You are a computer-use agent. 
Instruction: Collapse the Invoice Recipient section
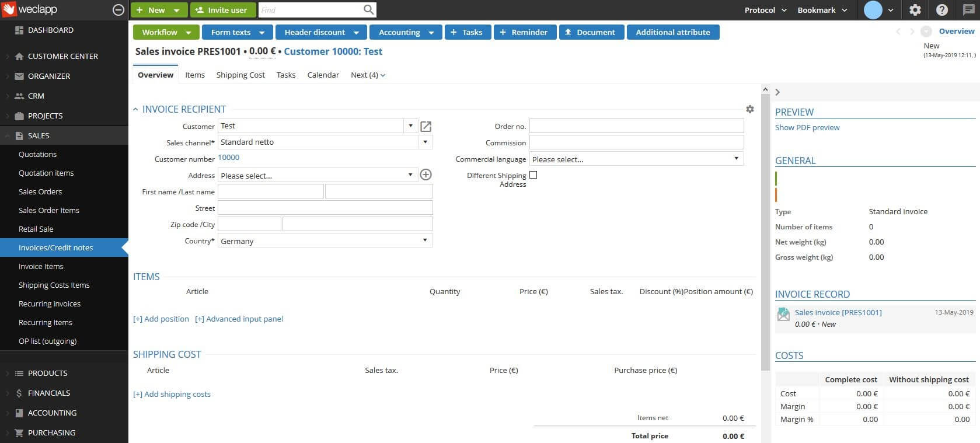(135, 109)
